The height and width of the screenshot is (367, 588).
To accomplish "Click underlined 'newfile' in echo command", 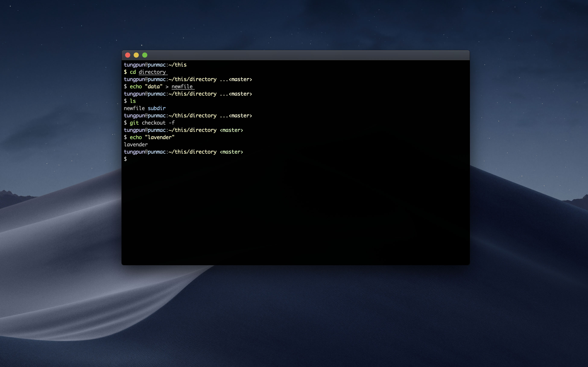I will [182, 87].
